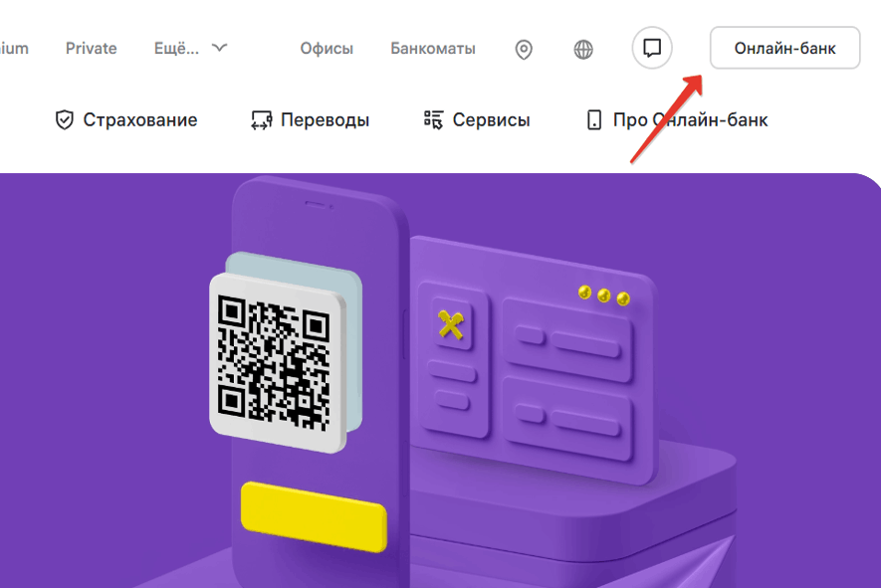This screenshot has width=881, height=588.
Task: Click the shield icon next to Страхование
Action: [64, 119]
